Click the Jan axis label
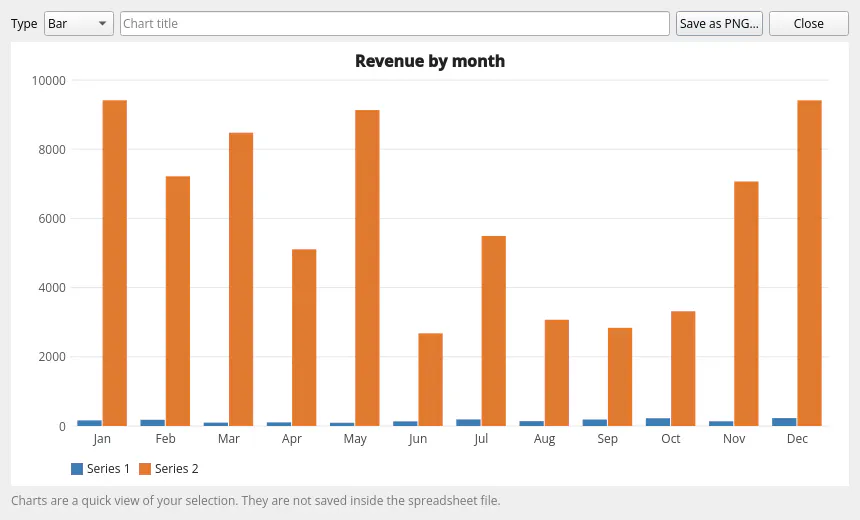 pyautogui.click(x=102, y=439)
